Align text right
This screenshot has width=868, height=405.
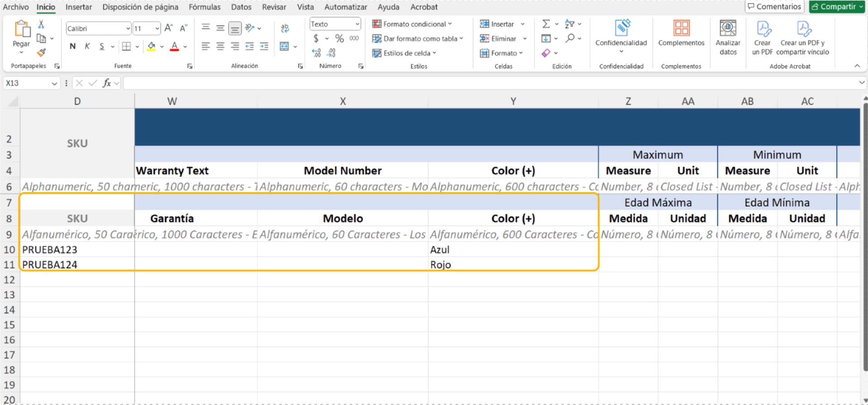235,46
